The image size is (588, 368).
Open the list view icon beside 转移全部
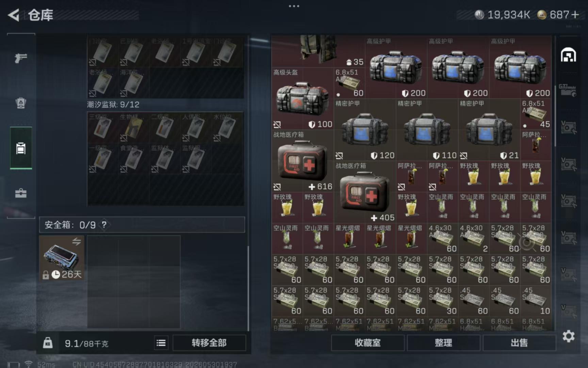[x=161, y=343]
